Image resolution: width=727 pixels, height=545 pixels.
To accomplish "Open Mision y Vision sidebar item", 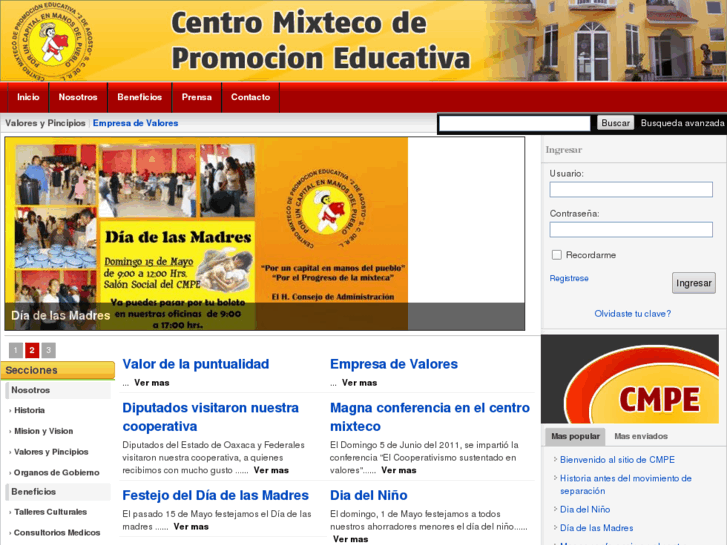I will pyautogui.click(x=44, y=431).
